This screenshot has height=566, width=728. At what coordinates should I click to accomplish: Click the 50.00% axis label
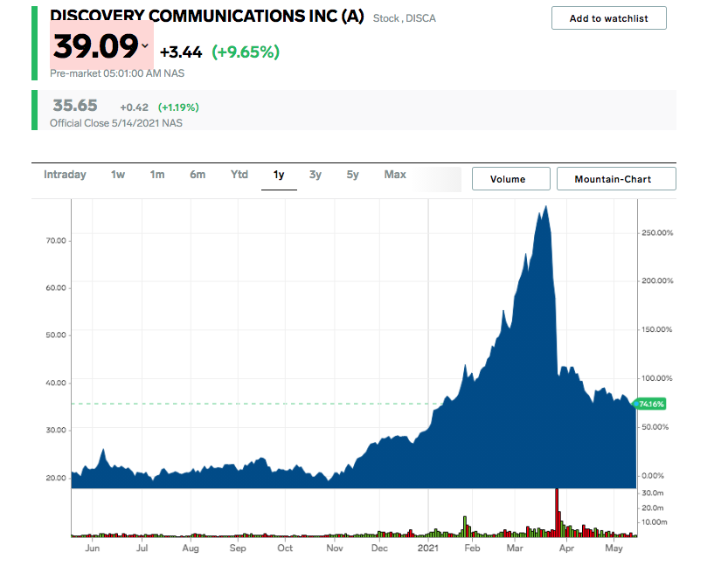pos(655,427)
